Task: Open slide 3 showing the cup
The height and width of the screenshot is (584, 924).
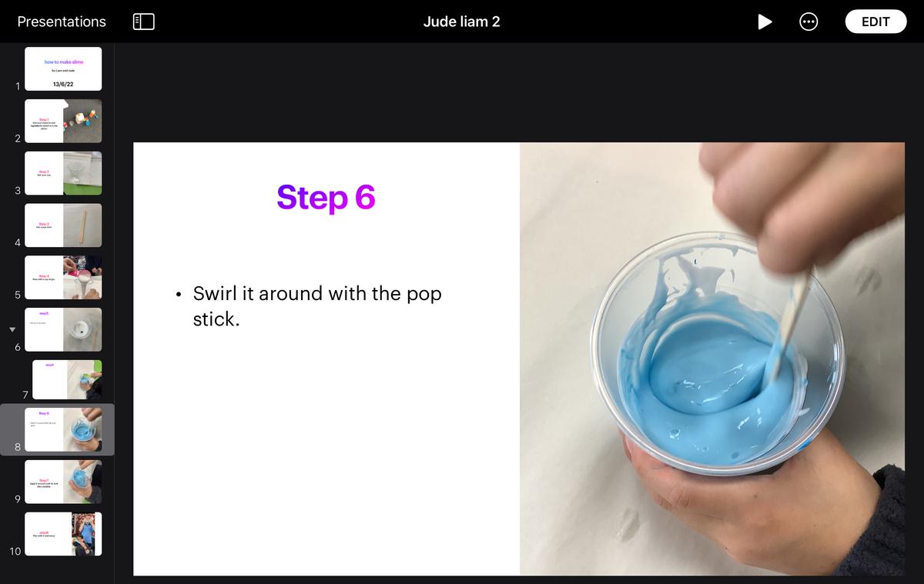Action: (63, 173)
